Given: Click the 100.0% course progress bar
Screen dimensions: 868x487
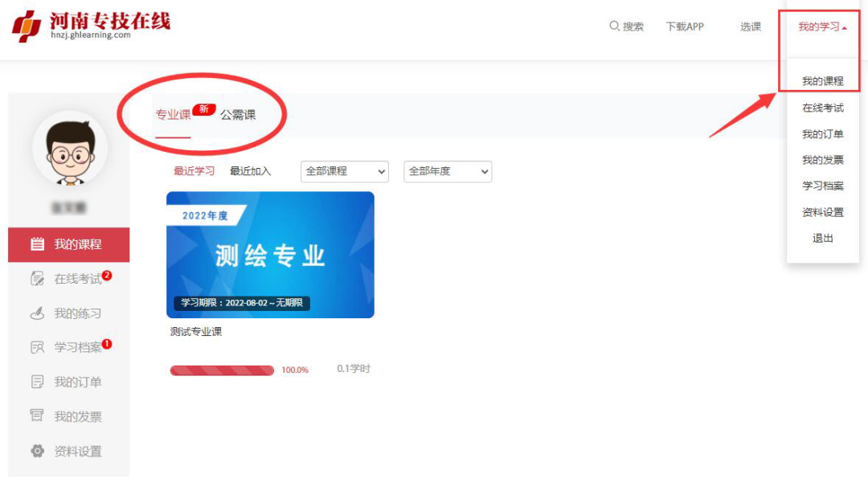Looking at the screenshot, I should [x=222, y=370].
